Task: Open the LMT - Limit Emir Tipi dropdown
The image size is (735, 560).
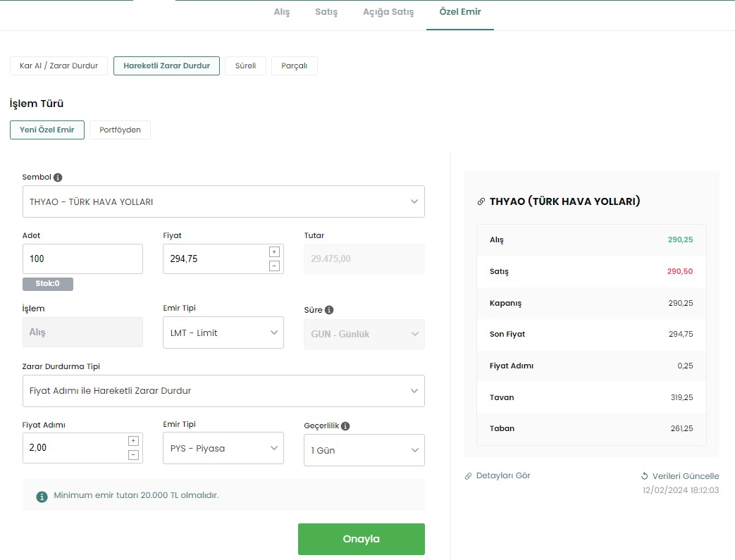Action: click(x=223, y=332)
